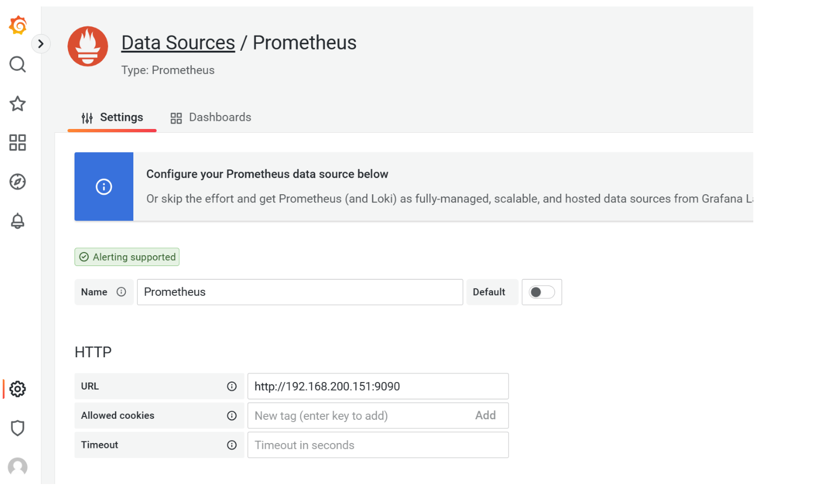Open the search magnifier icon
This screenshot has width=817, height=504.
tap(18, 64)
